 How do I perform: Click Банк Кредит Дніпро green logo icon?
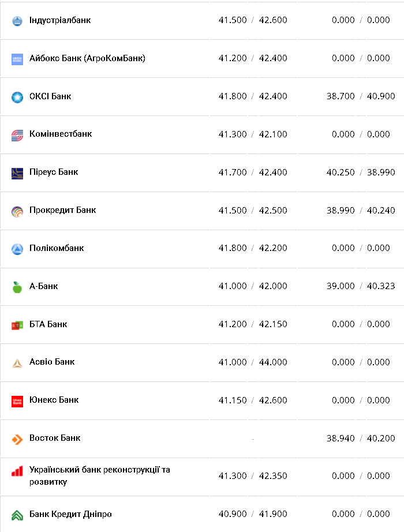17,515
